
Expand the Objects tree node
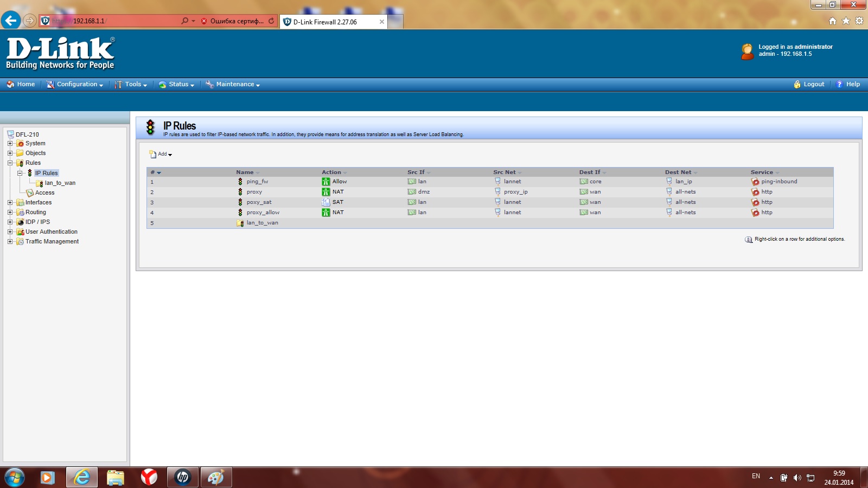(10, 153)
